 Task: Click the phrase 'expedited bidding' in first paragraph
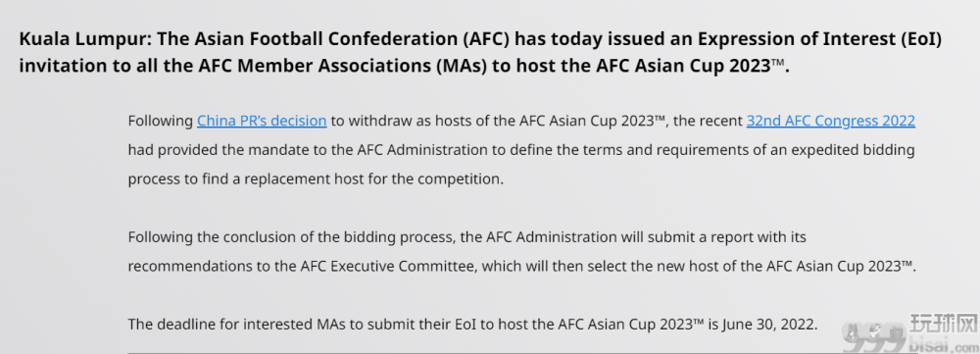pos(846,150)
